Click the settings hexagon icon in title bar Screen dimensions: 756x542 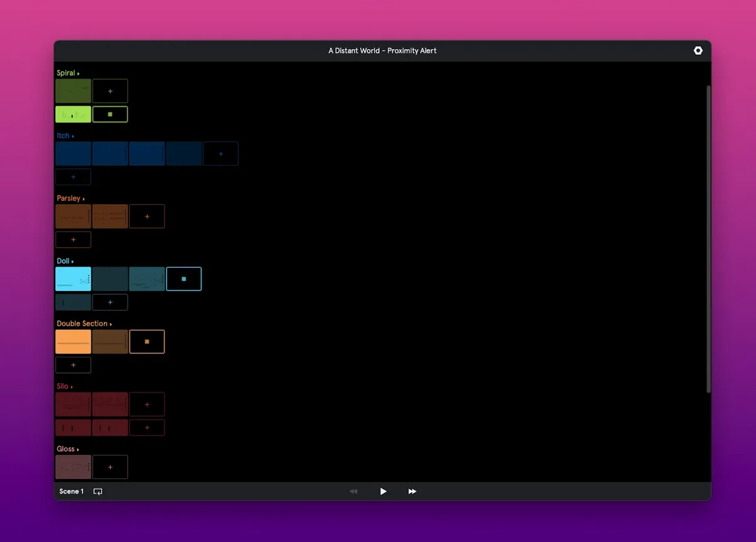tap(697, 50)
